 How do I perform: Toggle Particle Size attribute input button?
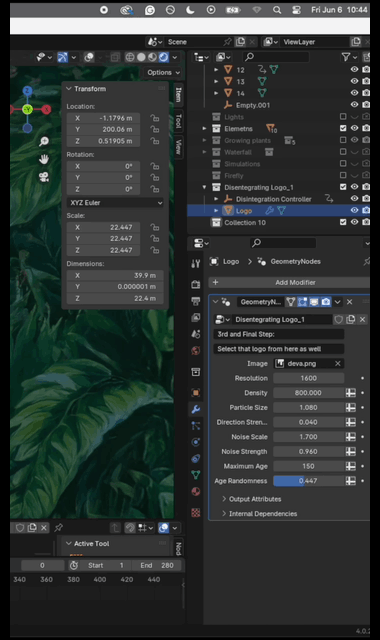point(351,407)
